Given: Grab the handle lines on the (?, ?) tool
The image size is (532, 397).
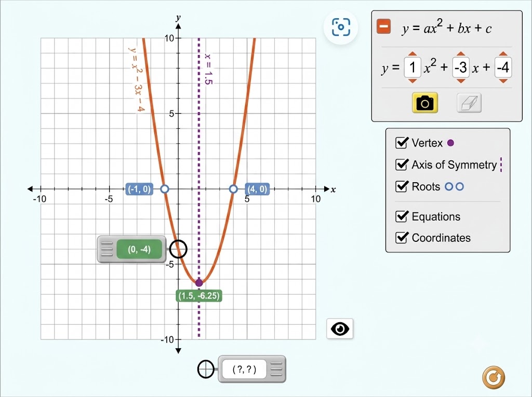Looking at the screenshot, I should pyautogui.click(x=276, y=369).
